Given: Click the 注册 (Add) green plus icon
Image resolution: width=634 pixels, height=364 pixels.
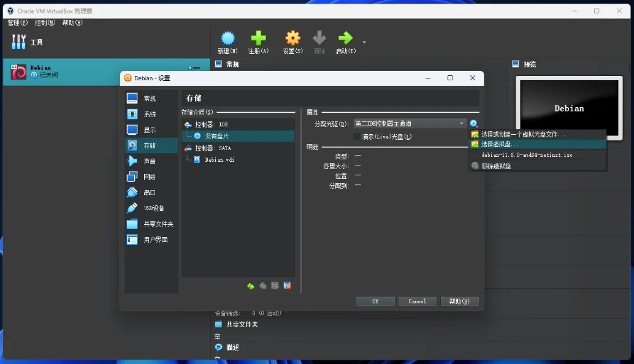Looking at the screenshot, I should (258, 39).
